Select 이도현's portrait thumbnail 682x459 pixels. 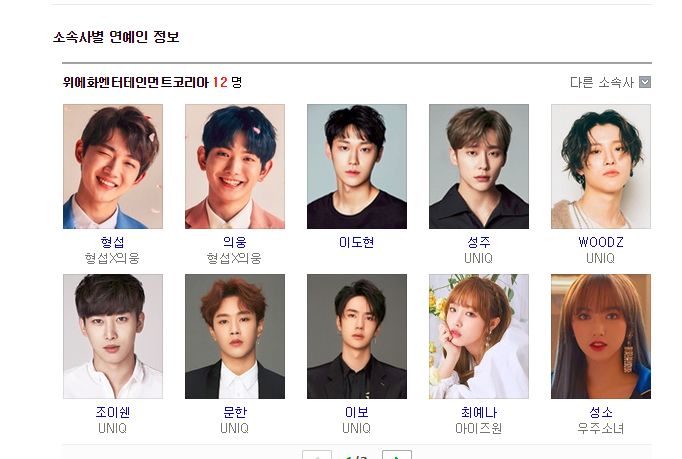pyautogui.click(x=357, y=166)
